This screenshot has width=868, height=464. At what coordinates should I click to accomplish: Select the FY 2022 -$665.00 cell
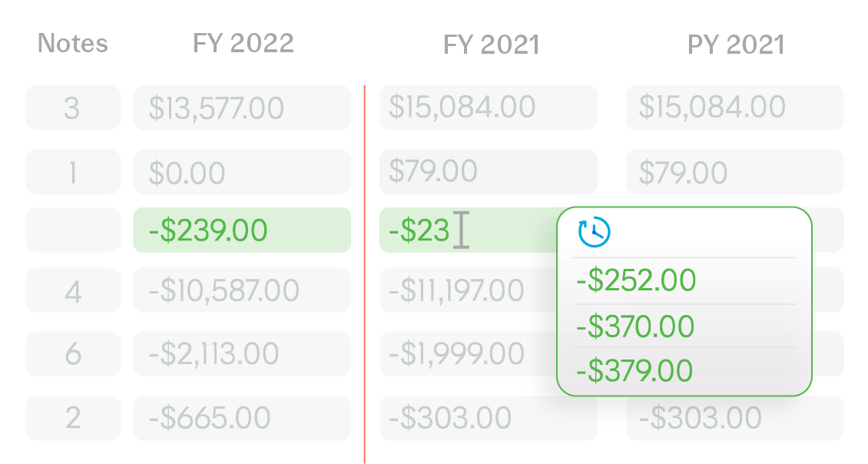point(242,418)
